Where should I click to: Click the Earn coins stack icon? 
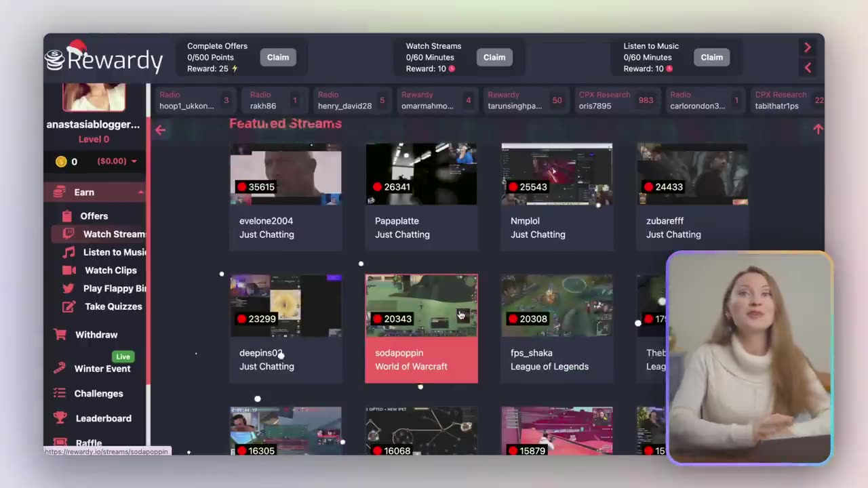pyautogui.click(x=60, y=192)
